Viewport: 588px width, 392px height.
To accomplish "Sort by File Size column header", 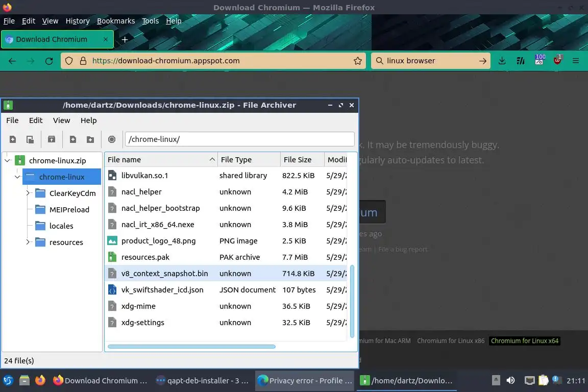I will pyautogui.click(x=302, y=159).
